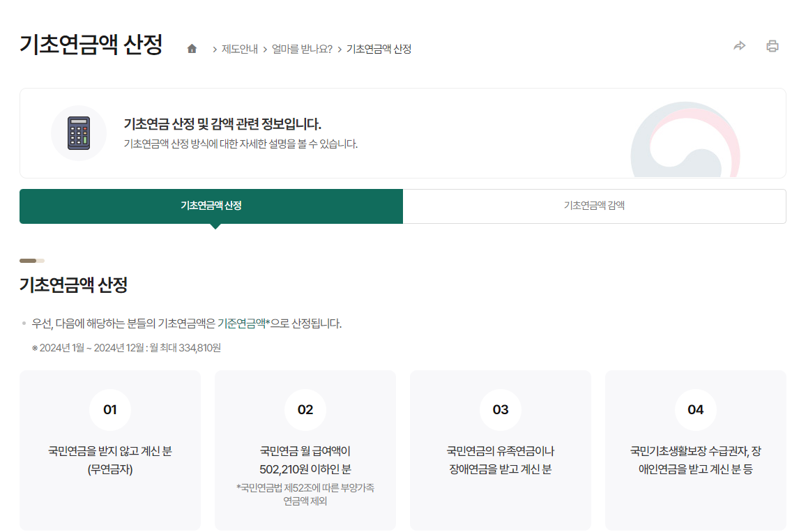The width and height of the screenshot is (799, 532).
Task: Click the calculator icon in banner
Action: 79,133
